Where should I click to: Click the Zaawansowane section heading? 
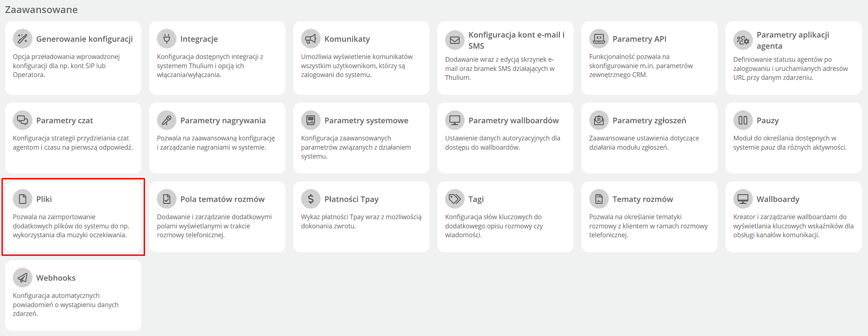point(41,10)
